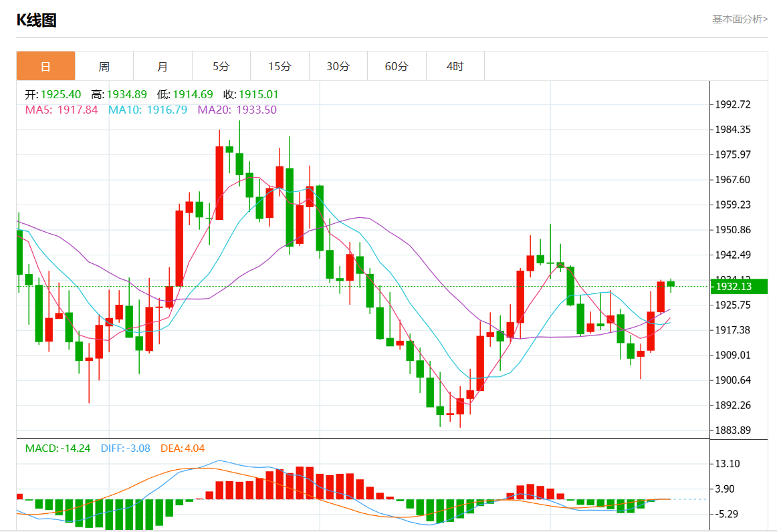Click the 1909.01 price axis label
The width and height of the screenshot is (777, 532).
[732, 355]
